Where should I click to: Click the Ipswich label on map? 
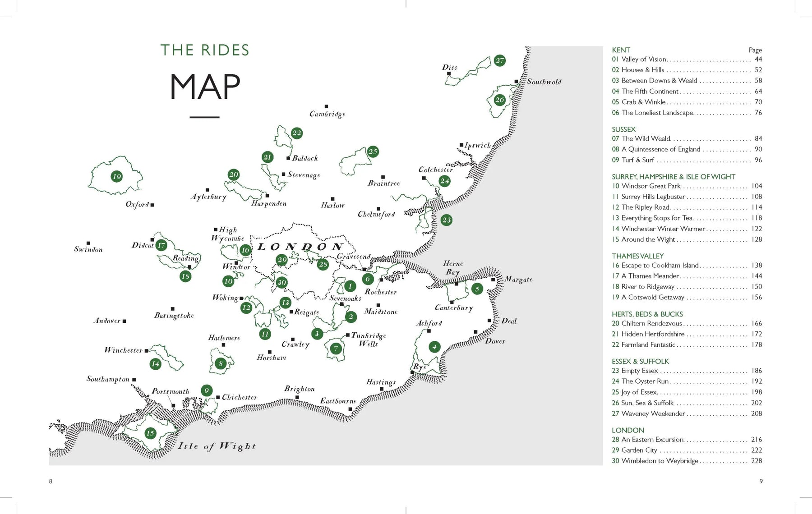(x=478, y=146)
